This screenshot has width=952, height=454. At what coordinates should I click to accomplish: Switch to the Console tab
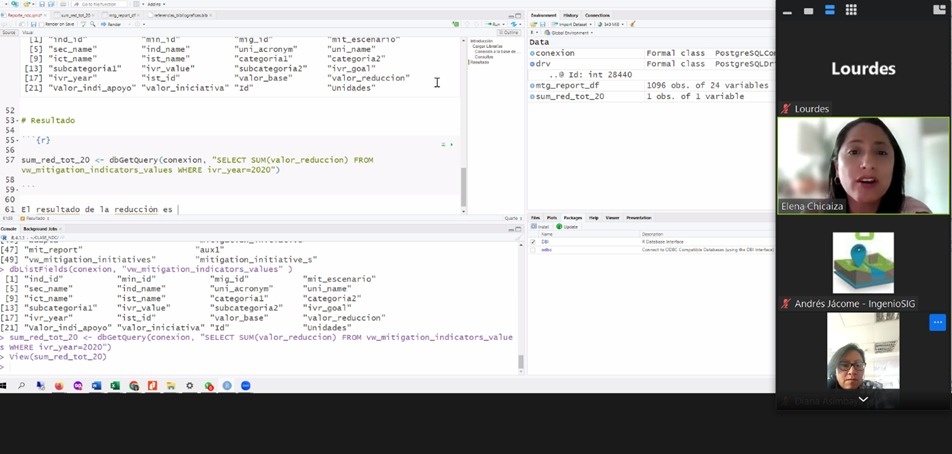click(x=8, y=229)
